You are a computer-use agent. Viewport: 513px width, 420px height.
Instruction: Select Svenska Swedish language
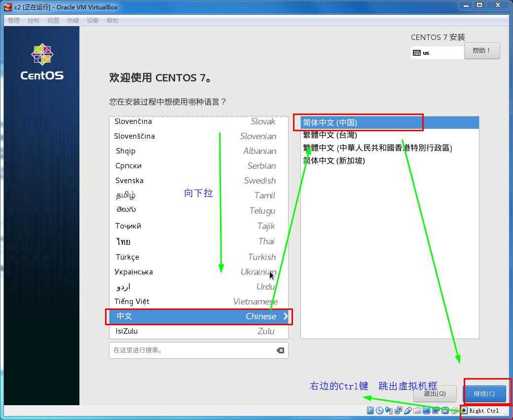[x=199, y=180]
